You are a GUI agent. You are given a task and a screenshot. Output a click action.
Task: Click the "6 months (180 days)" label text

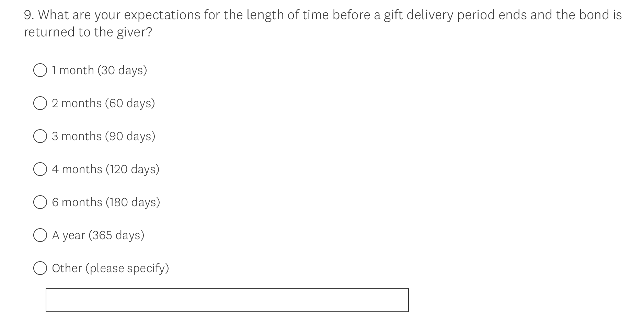[106, 202]
